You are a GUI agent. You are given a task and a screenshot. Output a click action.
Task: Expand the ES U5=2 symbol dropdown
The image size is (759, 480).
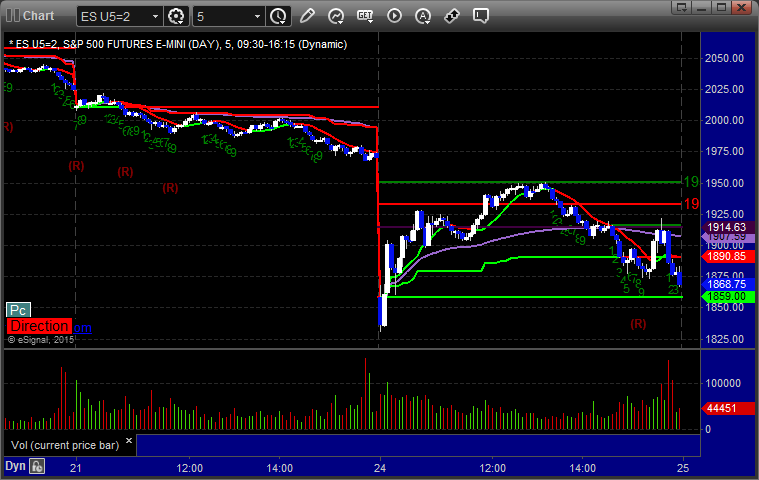pos(155,16)
